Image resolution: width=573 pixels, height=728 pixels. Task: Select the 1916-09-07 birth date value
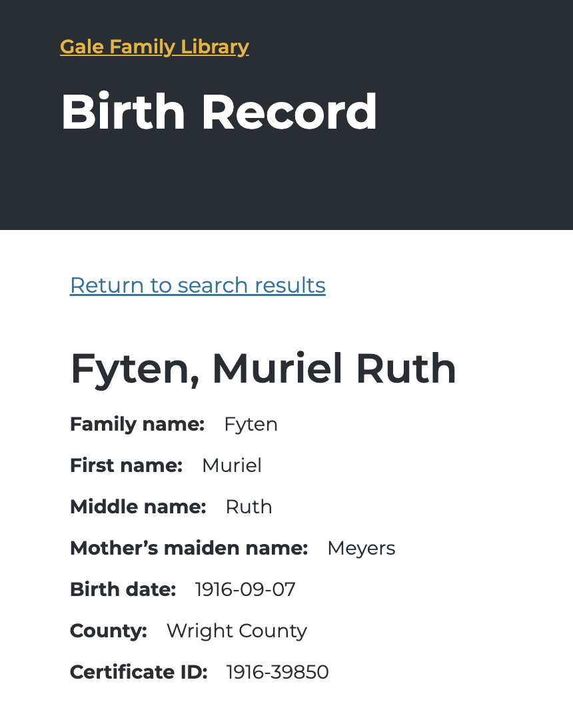[x=245, y=589]
